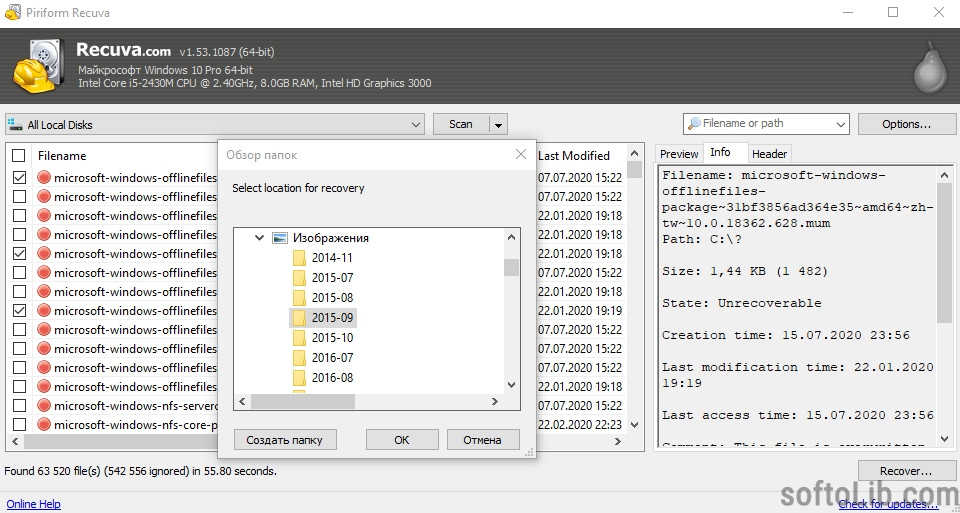Screen dimensions: 960x513
Task: Click red status icon of nfs-server file row
Action: coord(44,405)
